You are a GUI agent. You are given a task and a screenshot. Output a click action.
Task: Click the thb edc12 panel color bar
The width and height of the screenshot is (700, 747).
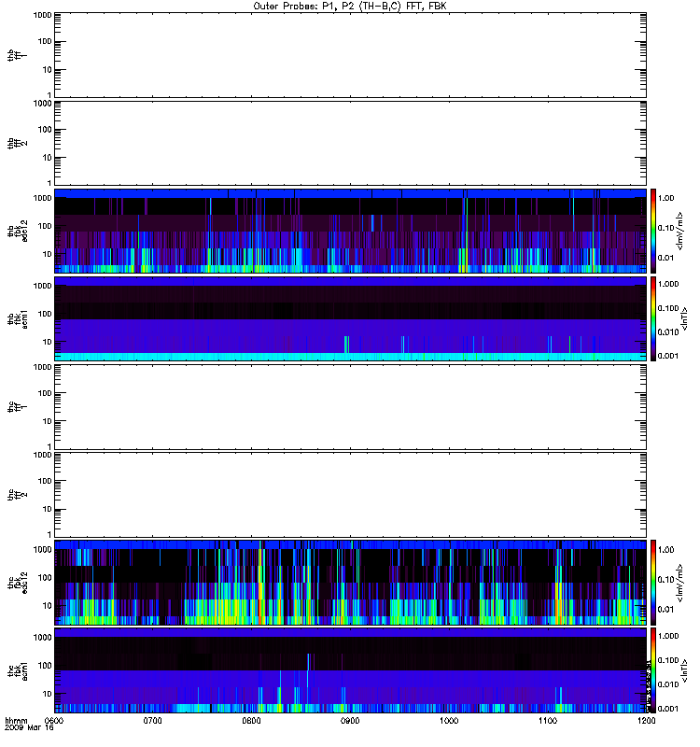[x=653, y=231]
